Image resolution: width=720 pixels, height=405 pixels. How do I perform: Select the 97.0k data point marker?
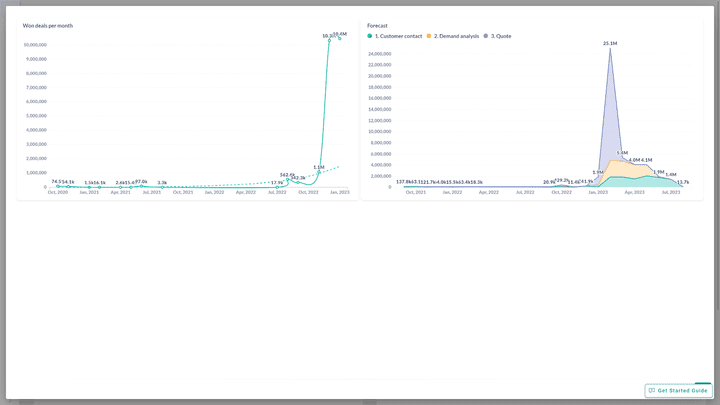[x=140, y=185]
